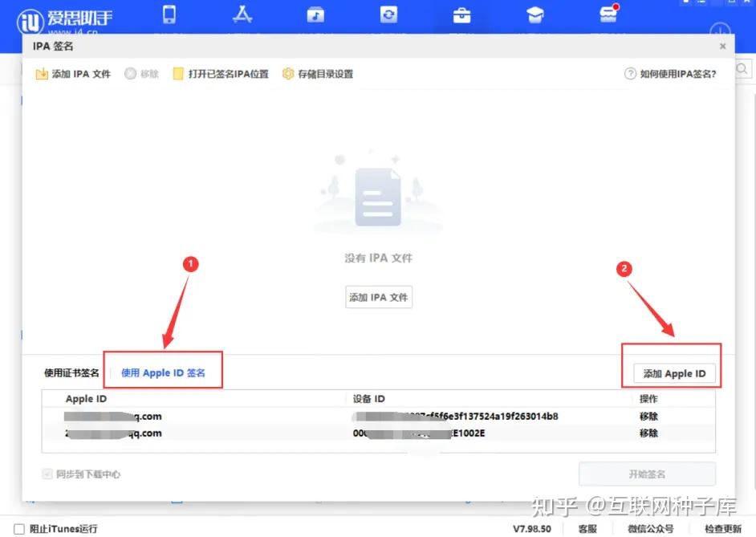This screenshot has width=756, height=537.
Task: Click the download circle icon at top right
Action: point(720,29)
